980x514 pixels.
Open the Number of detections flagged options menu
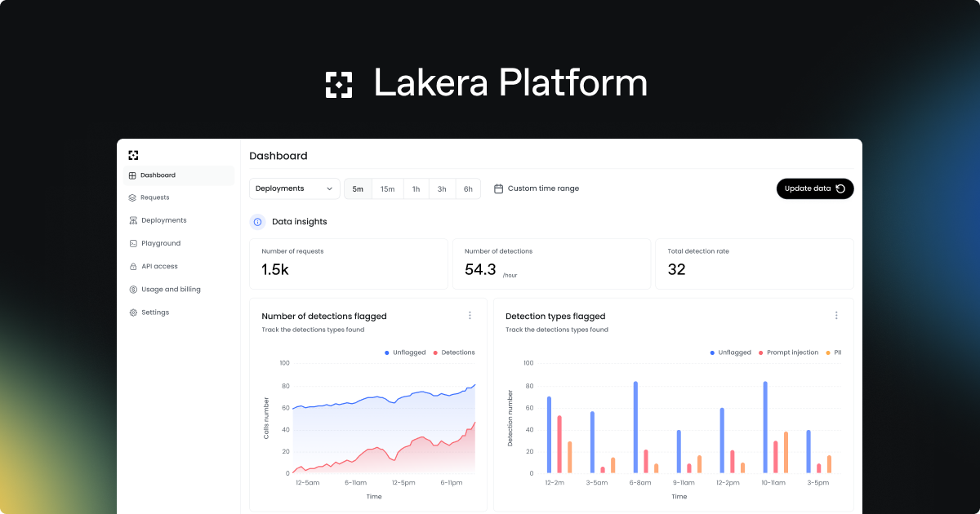470,316
